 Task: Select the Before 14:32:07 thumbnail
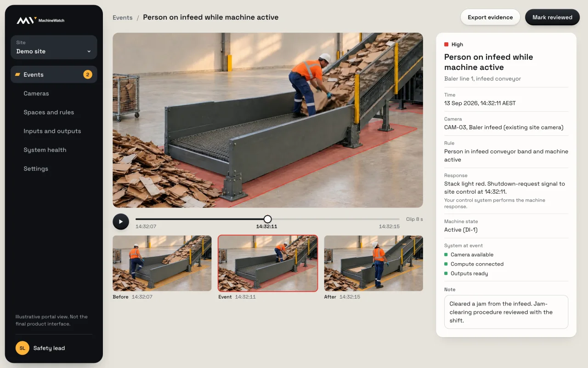(x=162, y=263)
